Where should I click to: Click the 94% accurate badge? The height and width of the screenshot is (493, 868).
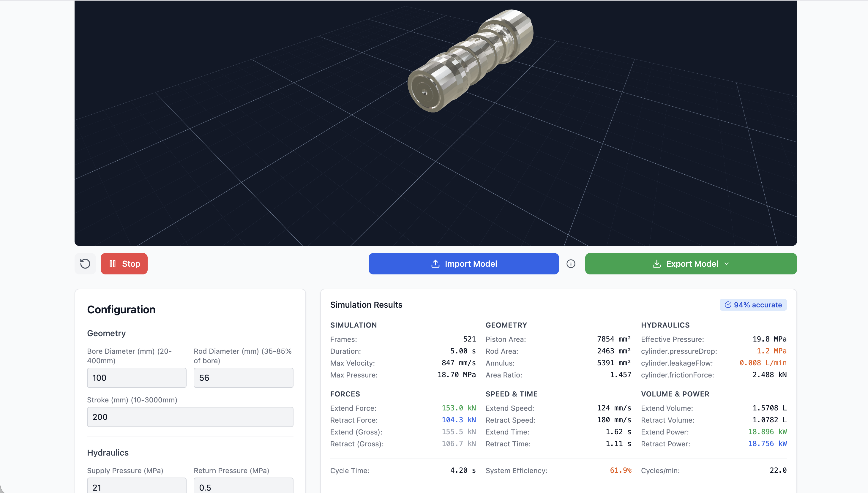pos(753,304)
